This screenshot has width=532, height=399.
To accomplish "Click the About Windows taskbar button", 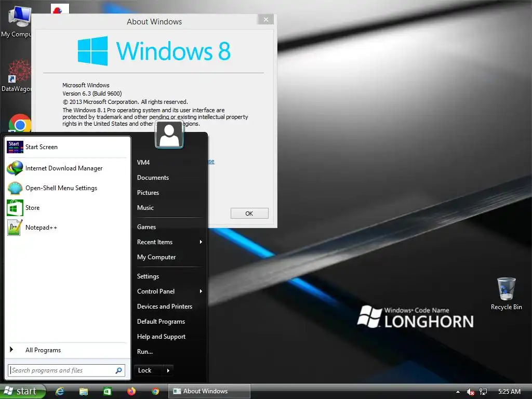I will coord(209,391).
